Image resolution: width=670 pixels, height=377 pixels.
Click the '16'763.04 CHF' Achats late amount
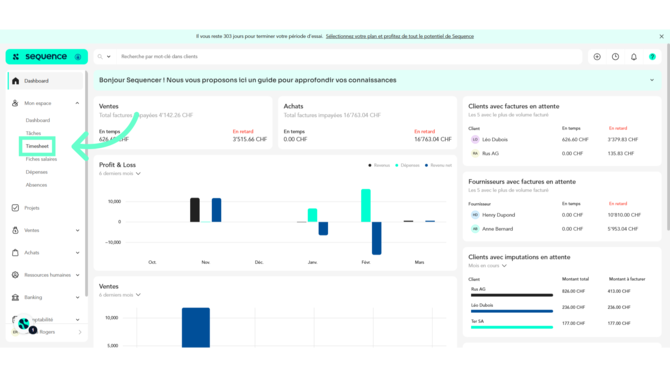pyautogui.click(x=433, y=139)
